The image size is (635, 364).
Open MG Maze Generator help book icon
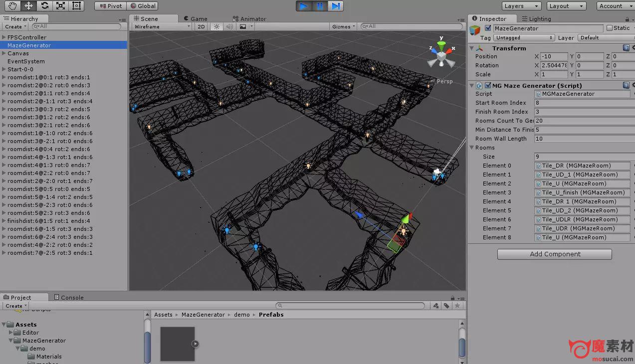(626, 85)
